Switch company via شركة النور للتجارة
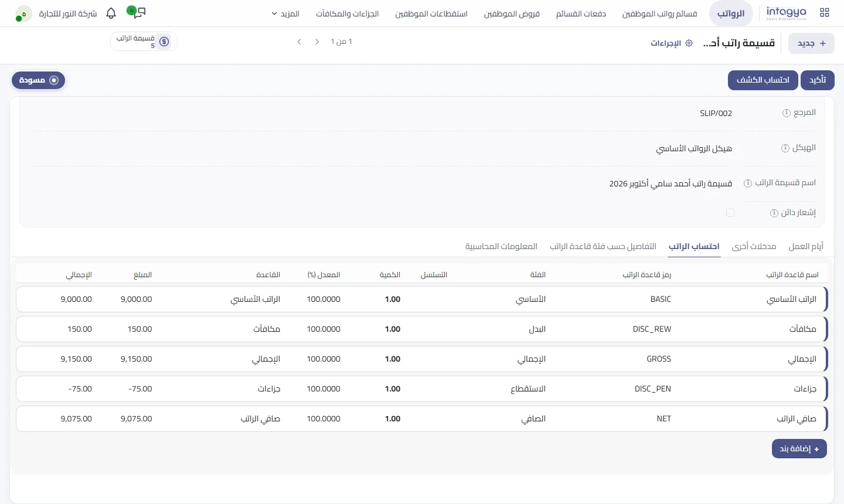 [68, 13]
